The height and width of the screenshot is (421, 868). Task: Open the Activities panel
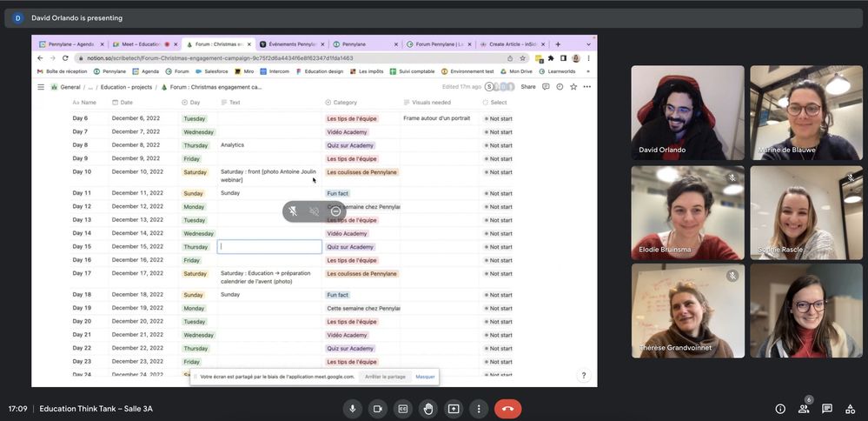pos(850,409)
